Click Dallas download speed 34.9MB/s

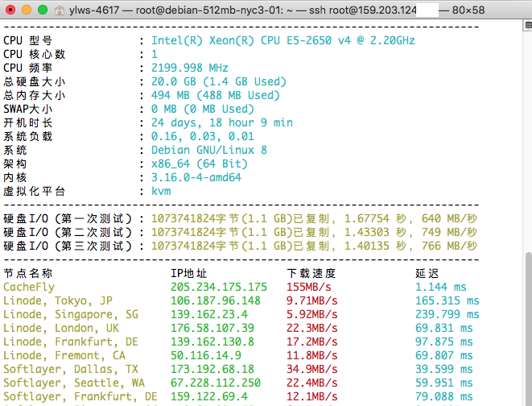[x=312, y=369]
